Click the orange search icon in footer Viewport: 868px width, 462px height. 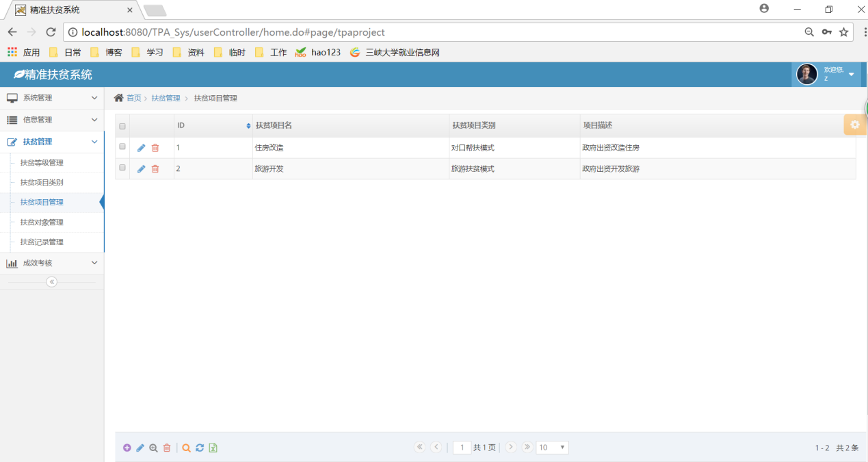tap(186, 448)
